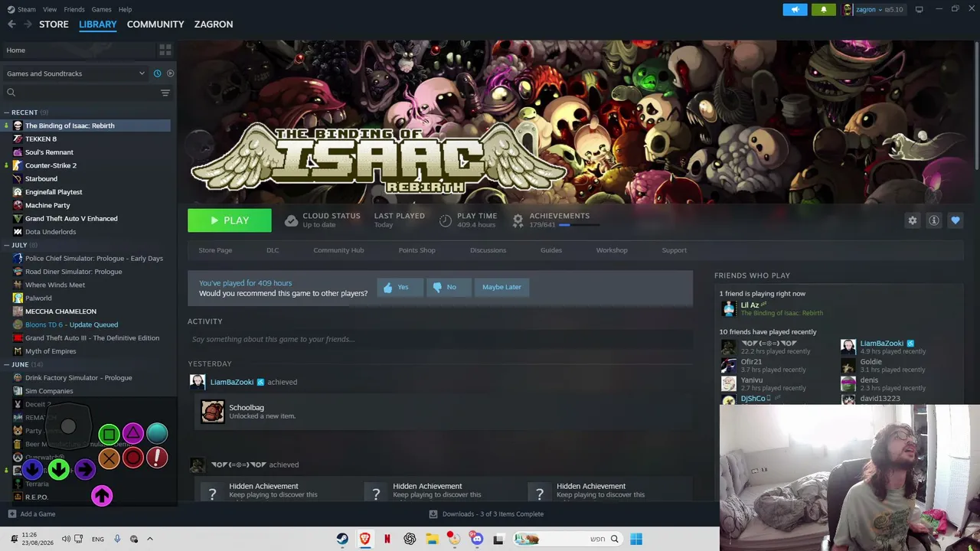The width and height of the screenshot is (980, 551).
Task: Show hidden system tray icons chevron
Action: click(150, 539)
